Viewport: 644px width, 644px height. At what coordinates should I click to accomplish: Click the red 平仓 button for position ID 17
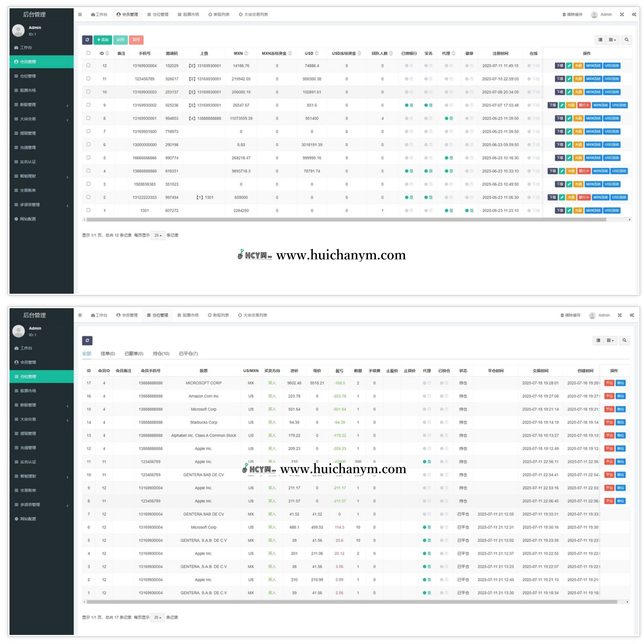[x=609, y=383]
